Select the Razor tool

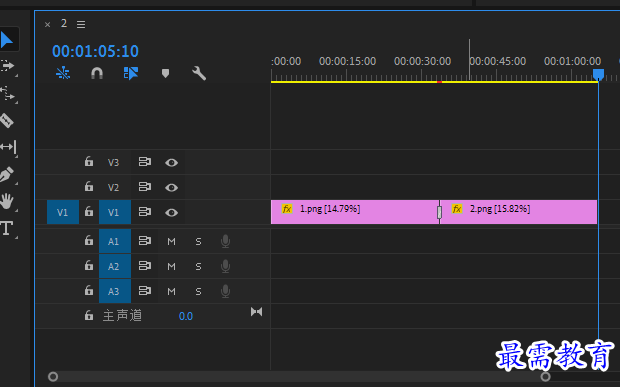click(x=7, y=120)
